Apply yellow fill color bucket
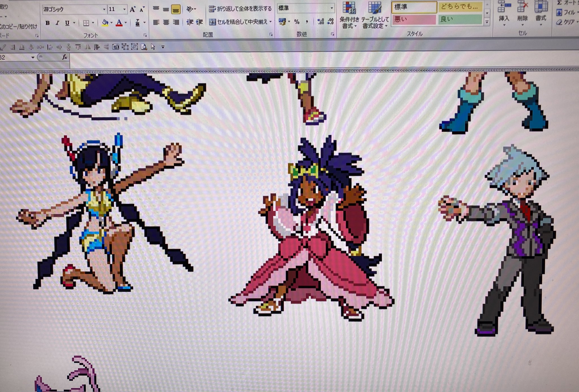The height and width of the screenshot is (392, 579). 105,23
